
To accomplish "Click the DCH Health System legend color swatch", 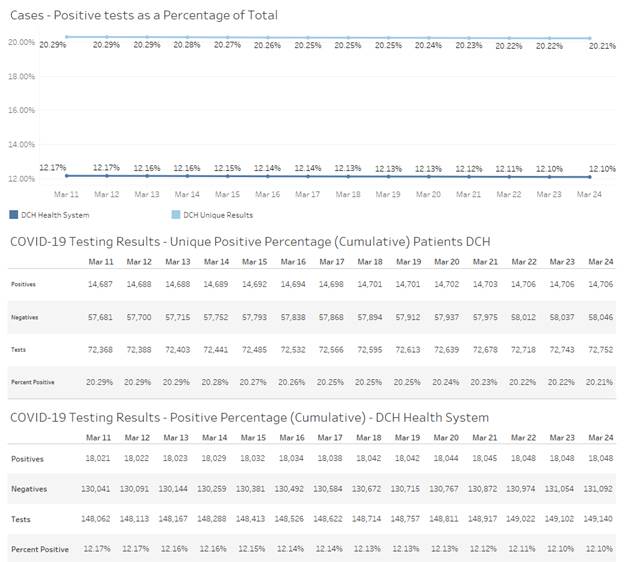I will pos(14,214).
